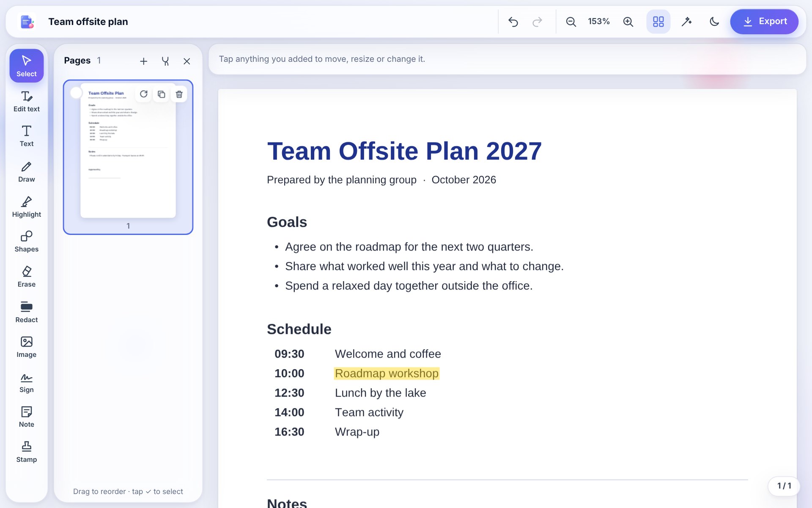Image resolution: width=812 pixels, height=508 pixels.
Task: Select the Stamp tool
Action: pyautogui.click(x=26, y=452)
